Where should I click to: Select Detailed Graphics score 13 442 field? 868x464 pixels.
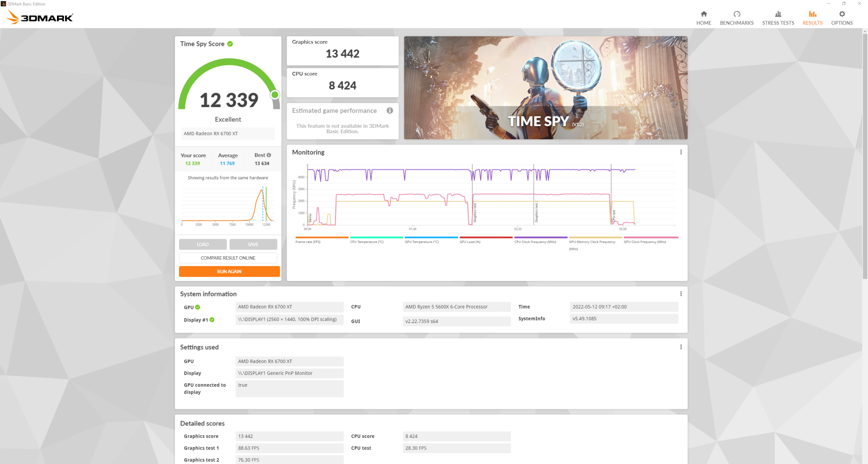pyautogui.click(x=289, y=436)
